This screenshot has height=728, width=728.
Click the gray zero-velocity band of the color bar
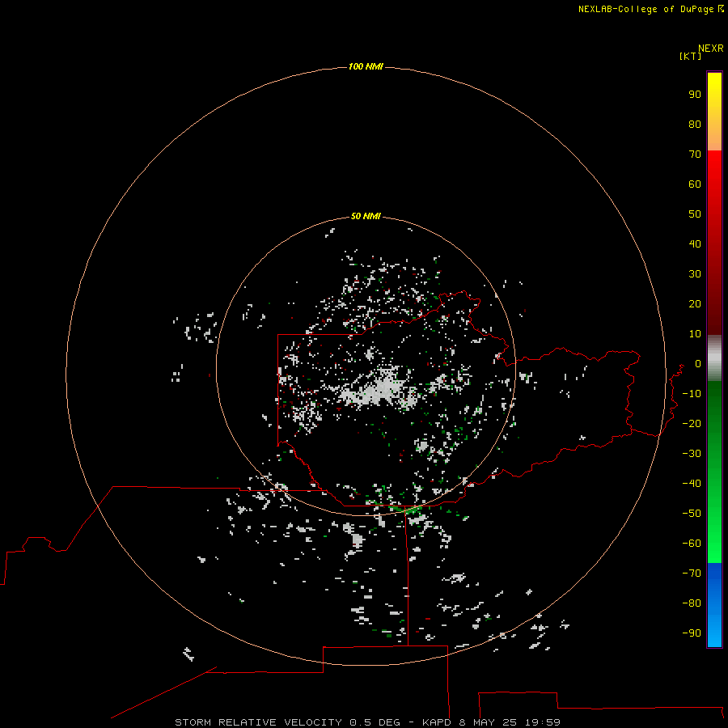[714, 358]
